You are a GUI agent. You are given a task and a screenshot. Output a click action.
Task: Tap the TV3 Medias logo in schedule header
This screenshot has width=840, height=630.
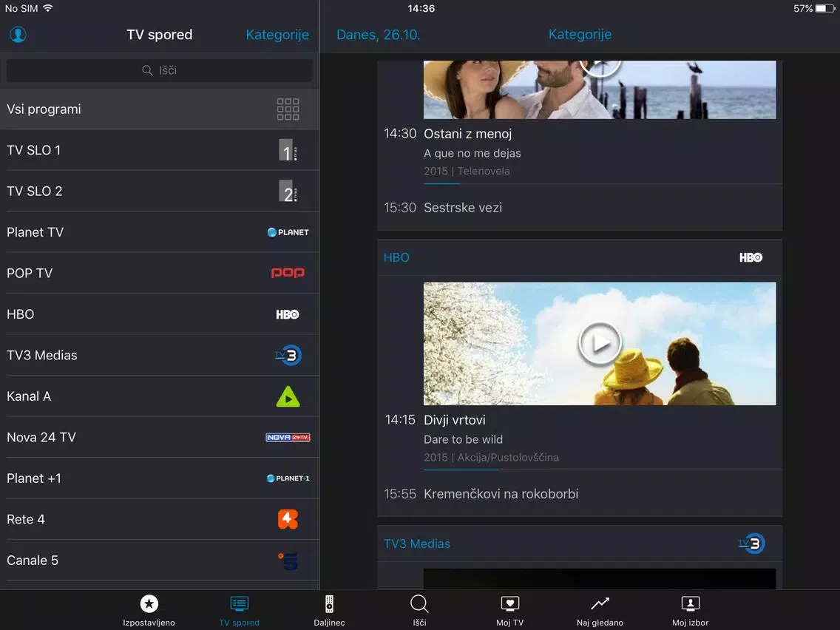click(x=751, y=543)
